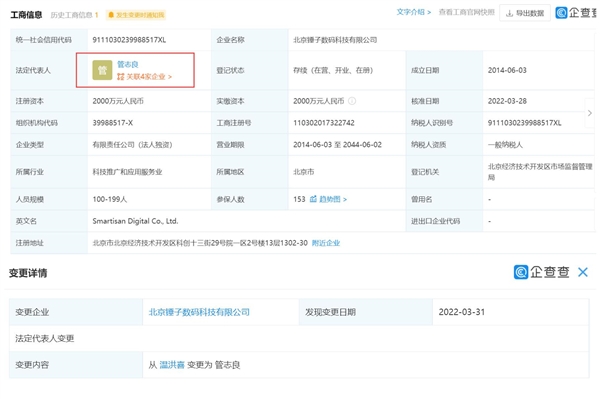Click info icon beside 实缴资本 2000万元人民币
This screenshot has height=399, width=600.
pyautogui.click(x=352, y=101)
